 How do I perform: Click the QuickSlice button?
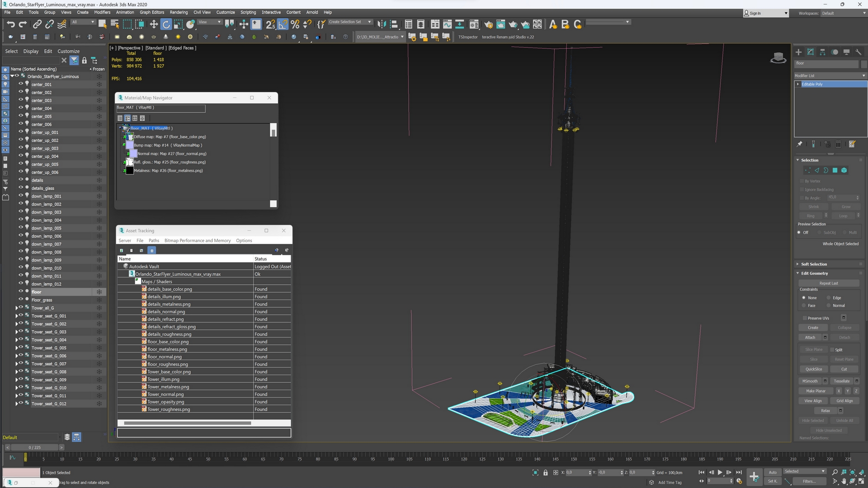pyautogui.click(x=814, y=369)
